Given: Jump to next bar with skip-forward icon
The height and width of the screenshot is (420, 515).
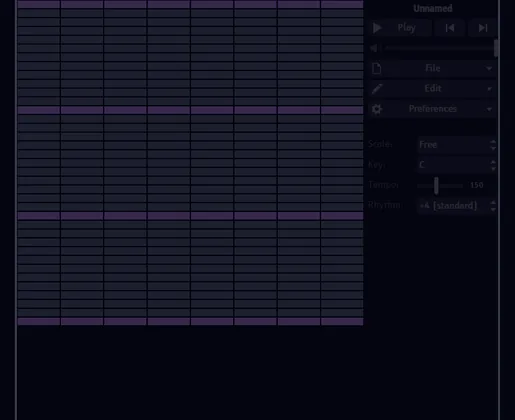Looking at the screenshot, I should tap(483, 28).
